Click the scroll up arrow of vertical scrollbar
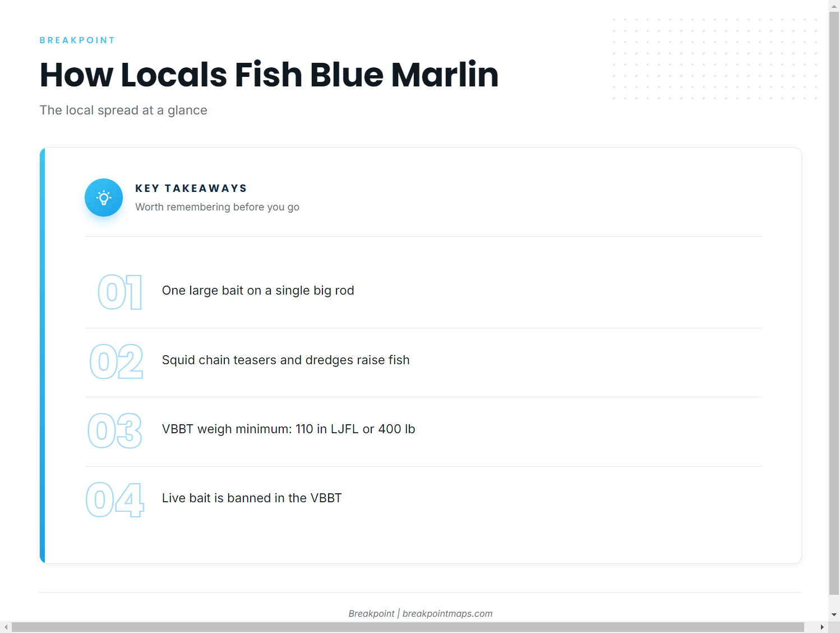The height and width of the screenshot is (633, 840). [834, 6]
